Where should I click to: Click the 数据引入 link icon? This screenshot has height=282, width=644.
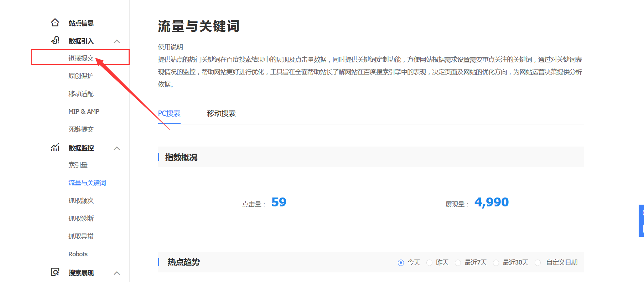click(x=55, y=40)
